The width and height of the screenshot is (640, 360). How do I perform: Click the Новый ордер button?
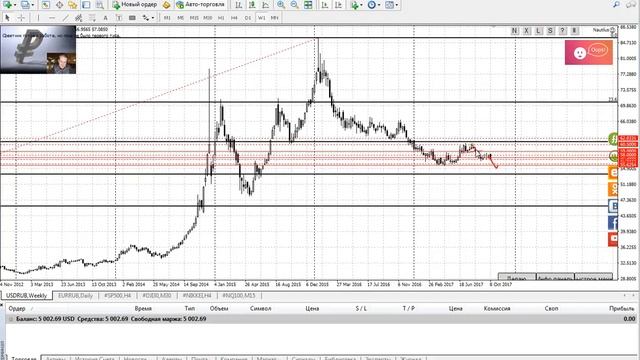point(135,5)
